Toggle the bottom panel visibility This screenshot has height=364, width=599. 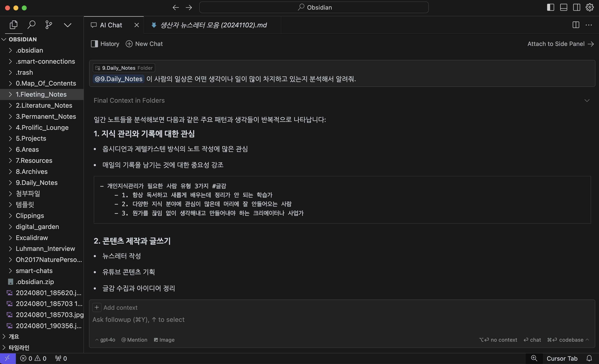click(563, 7)
